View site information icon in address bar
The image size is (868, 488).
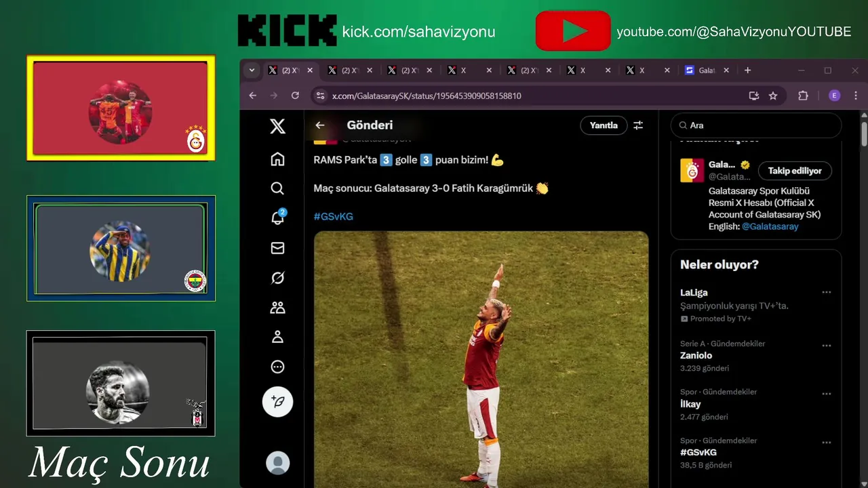(320, 96)
